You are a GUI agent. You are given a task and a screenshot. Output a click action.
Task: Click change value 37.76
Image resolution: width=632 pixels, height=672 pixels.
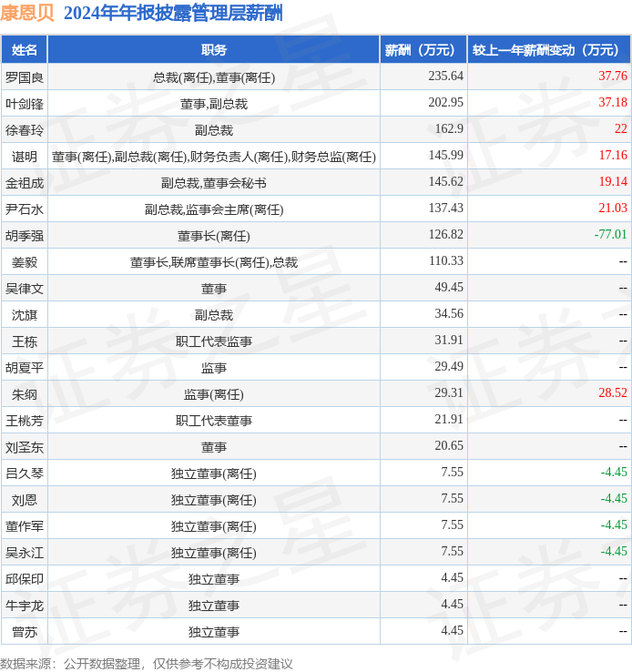click(x=613, y=76)
